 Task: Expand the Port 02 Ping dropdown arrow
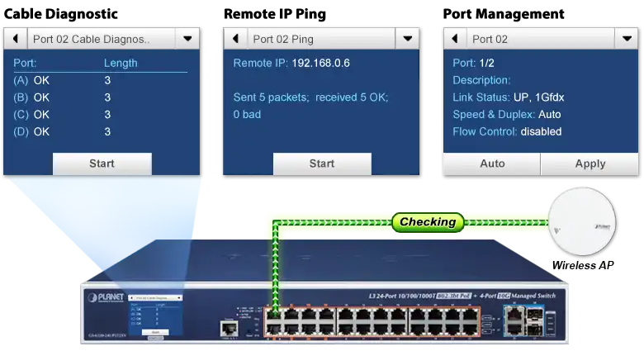(407, 39)
